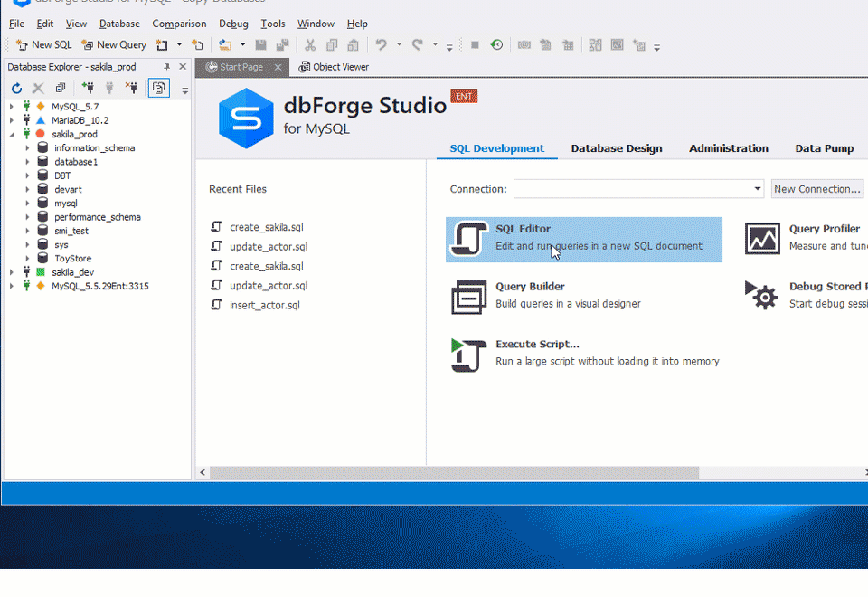Viewport: 868px width, 597px height.
Task: Open recent file insert_actor.sql
Action: 265,305
